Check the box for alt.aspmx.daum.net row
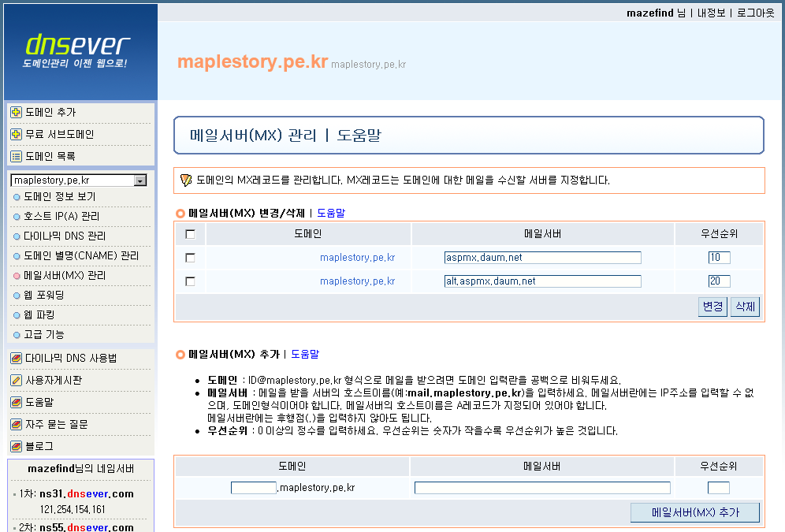Screen dimensions: 785x532 click(x=190, y=281)
